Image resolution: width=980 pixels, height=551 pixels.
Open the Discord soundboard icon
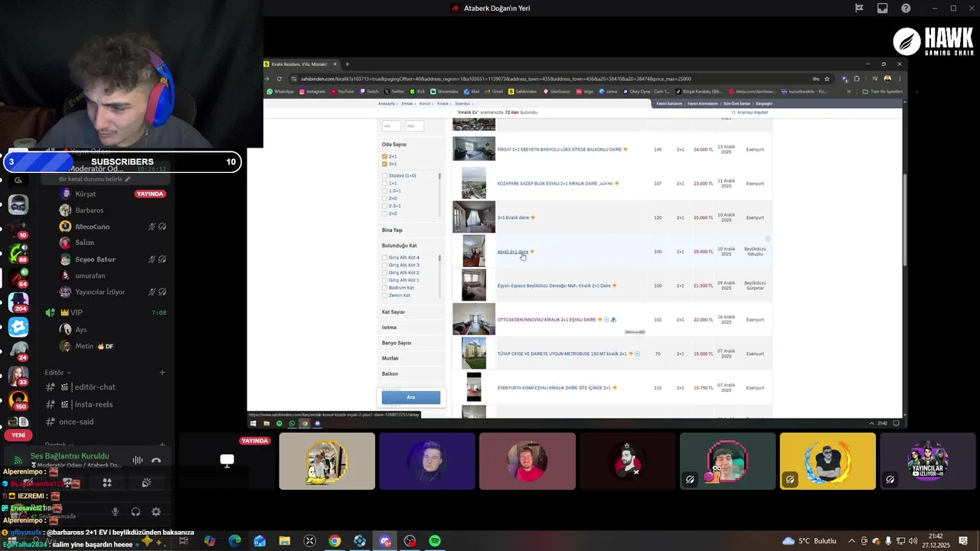(146, 483)
